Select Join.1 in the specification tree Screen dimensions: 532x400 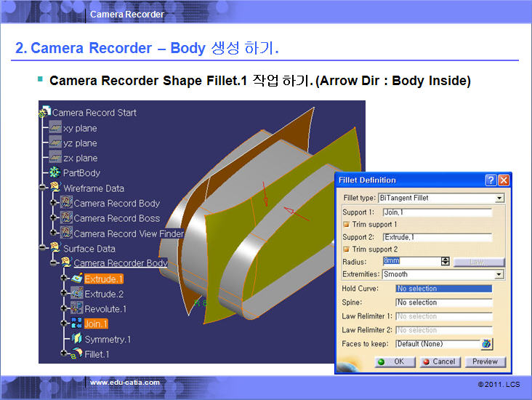pyautogui.click(x=96, y=324)
